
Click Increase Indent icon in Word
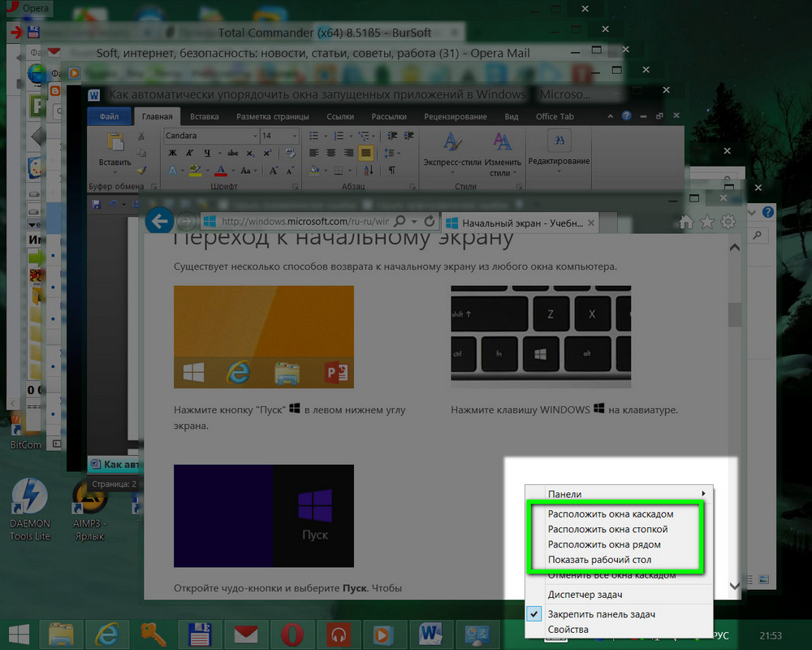[x=409, y=136]
